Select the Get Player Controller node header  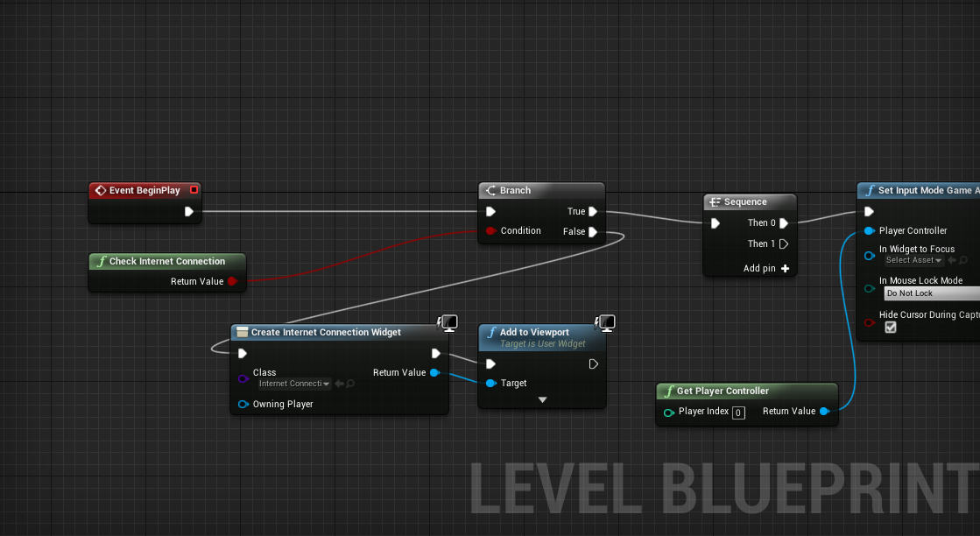pyautogui.click(x=747, y=391)
